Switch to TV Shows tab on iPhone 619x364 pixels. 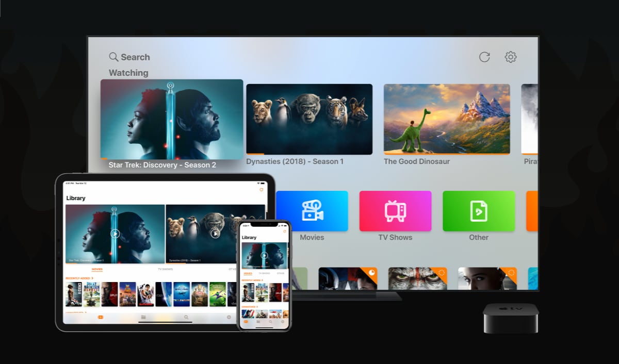click(264, 273)
